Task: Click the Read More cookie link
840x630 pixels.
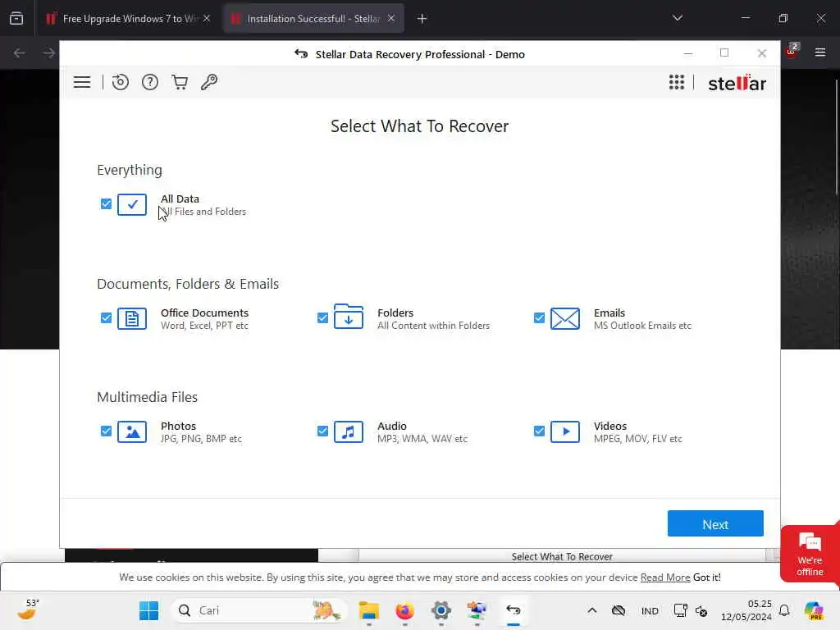Action: [x=664, y=577]
